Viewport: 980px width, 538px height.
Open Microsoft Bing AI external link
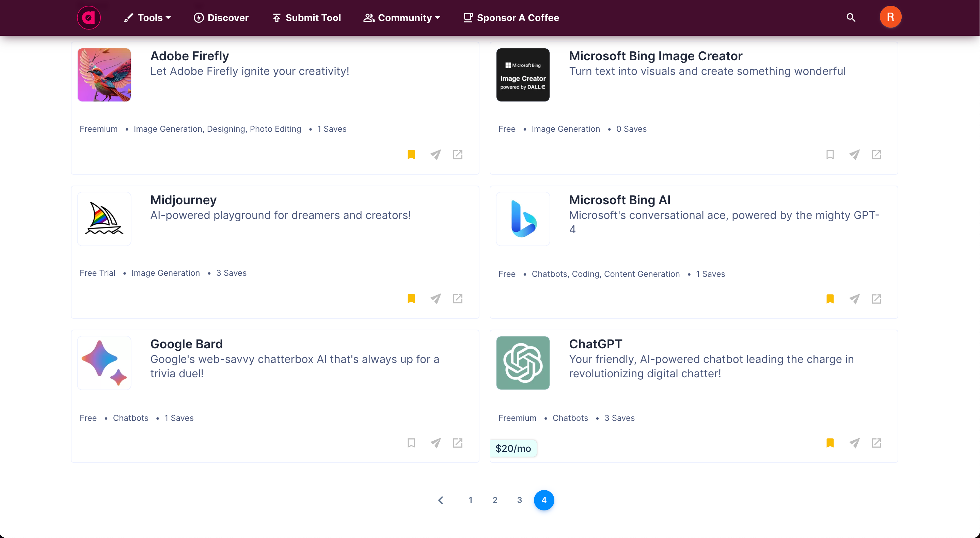pyautogui.click(x=876, y=299)
